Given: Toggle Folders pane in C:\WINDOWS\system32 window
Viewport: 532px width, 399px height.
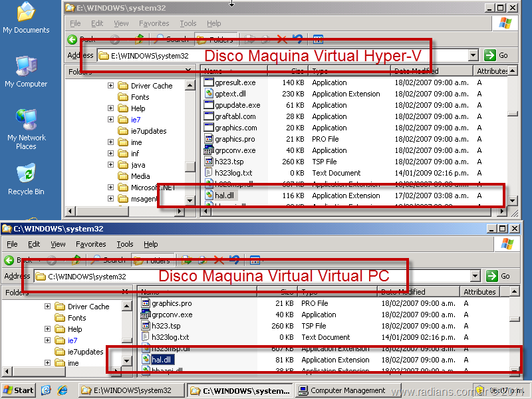Looking at the screenshot, I should click(x=153, y=259).
